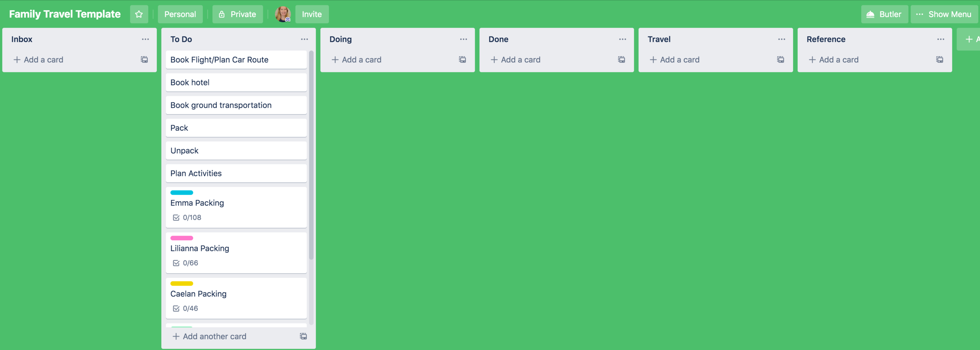
Task: Open the Plan Activities card
Action: [236, 173]
